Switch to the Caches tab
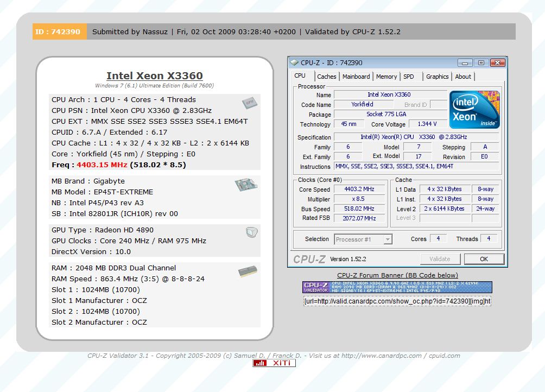This screenshot has width=545, height=392. point(327,77)
